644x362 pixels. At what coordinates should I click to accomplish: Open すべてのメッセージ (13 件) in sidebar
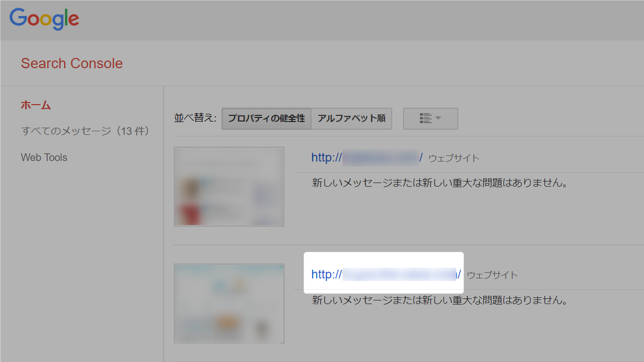point(85,131)
